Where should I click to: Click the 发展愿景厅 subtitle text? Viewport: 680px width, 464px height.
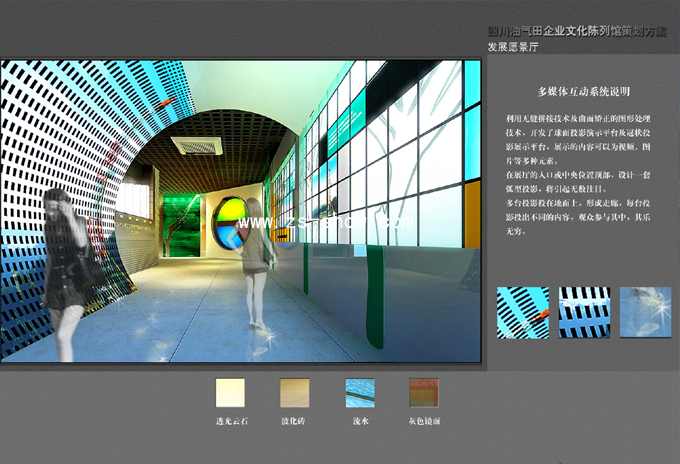(x=516, y=47)
